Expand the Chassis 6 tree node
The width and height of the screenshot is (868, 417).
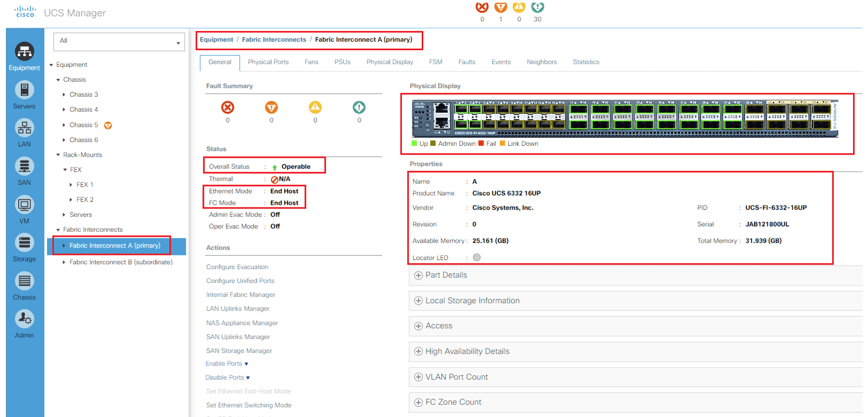tap(64, 140)
